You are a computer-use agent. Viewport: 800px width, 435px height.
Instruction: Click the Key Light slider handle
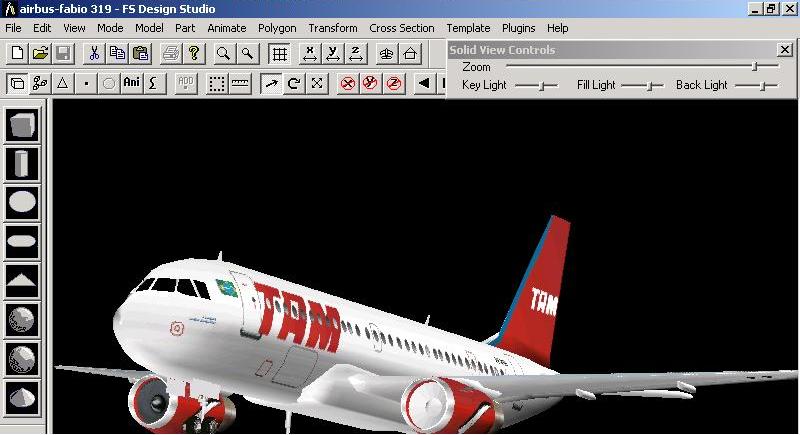[542, 86]
